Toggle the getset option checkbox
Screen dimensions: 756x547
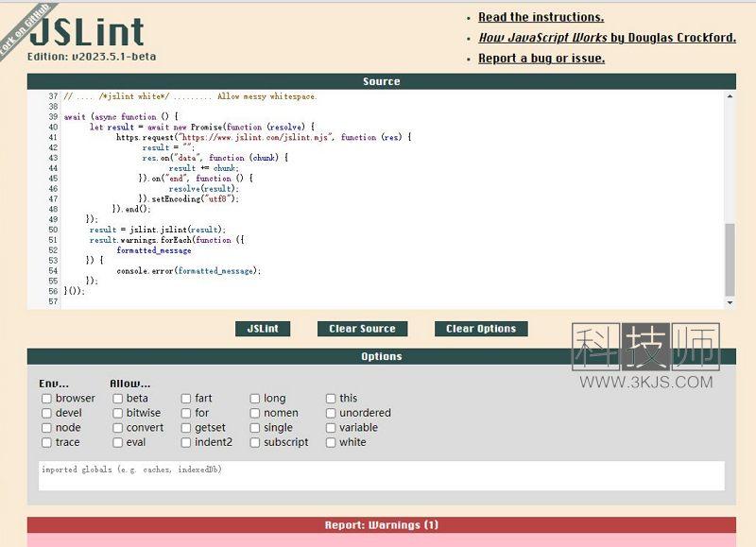pyautogui.click(x=186, y=428)
